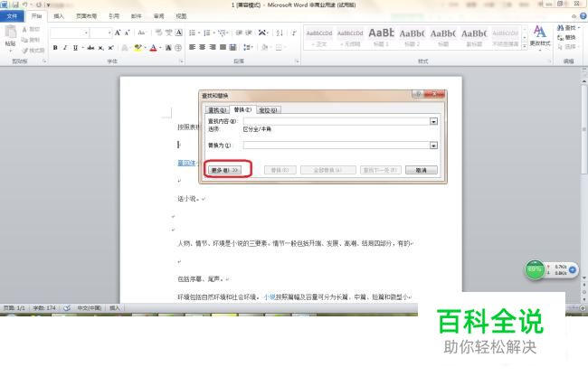Viewport: 588px width, 386px height.
Task: Click in the Find what (查找内容) input field
Action: pos(337,121)
